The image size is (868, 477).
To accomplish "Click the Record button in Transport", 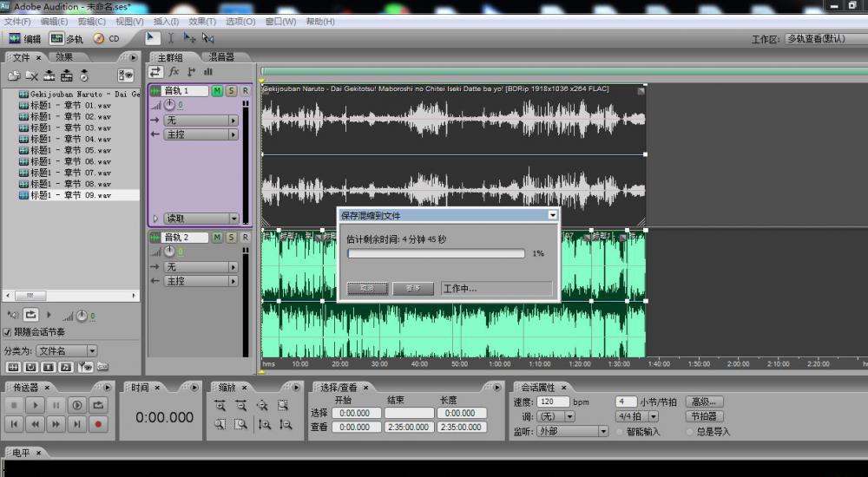I will [98, 424].
